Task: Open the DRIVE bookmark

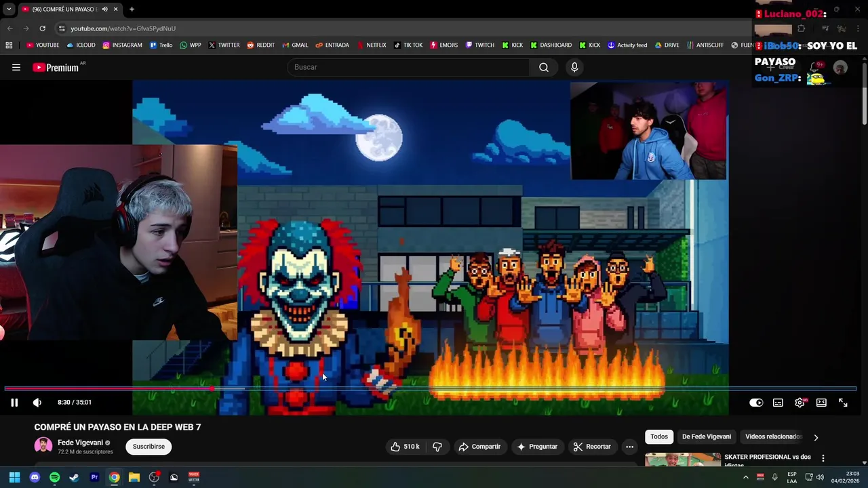Action: [x=667, y=45]
